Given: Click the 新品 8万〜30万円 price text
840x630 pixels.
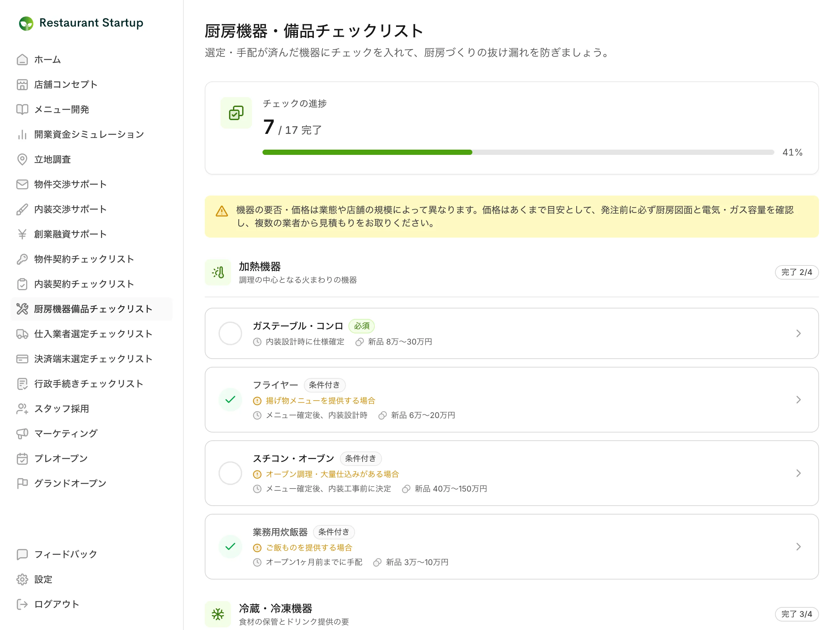Looking at the screenshot, I should click(x=400, y=342).
